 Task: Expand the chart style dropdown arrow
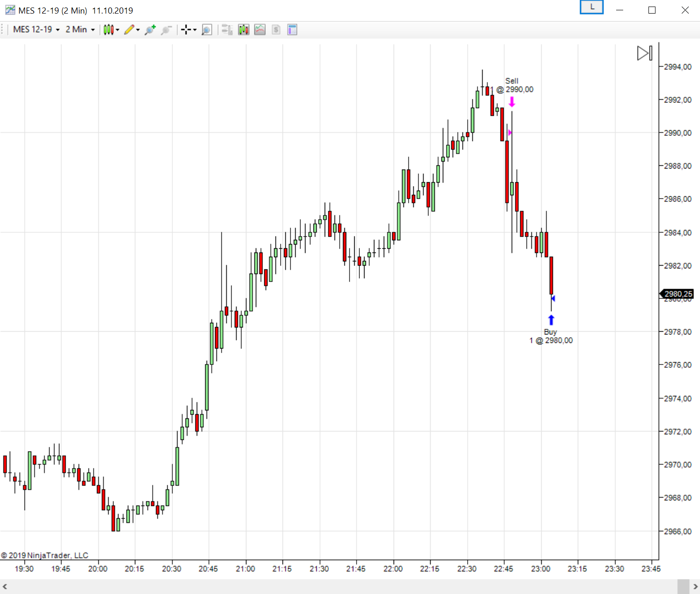pyautogui.click(x=117, y=30)
